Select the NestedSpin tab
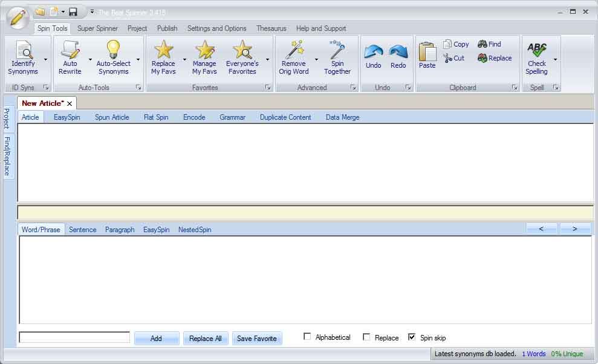Viewport: 598px width, 364px height. (x=195, y=230)
